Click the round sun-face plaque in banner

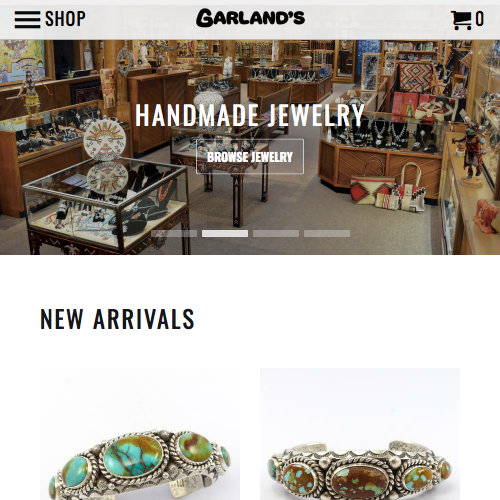coord(105,139)
